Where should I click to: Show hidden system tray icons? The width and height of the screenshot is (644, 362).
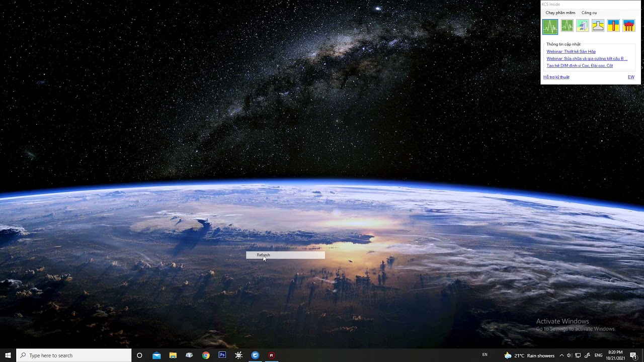click(561, 355)
